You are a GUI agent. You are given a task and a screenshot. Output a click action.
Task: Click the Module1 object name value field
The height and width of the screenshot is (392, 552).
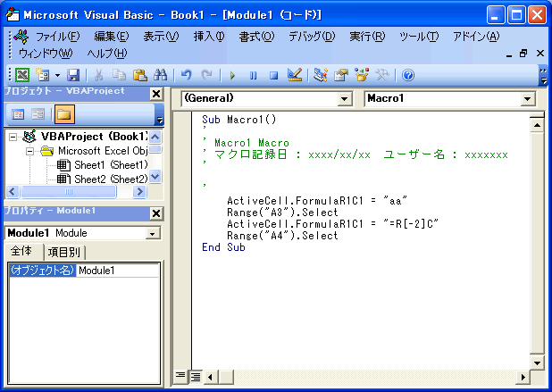[118, 271]
